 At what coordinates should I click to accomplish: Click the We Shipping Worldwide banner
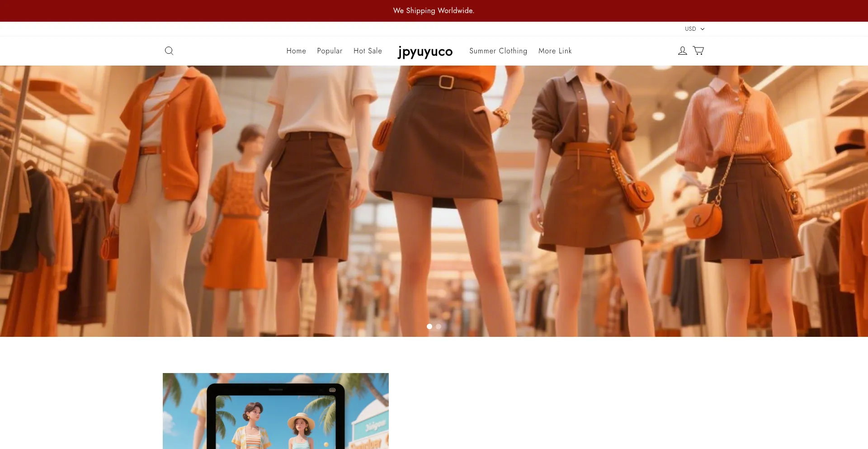[x=433, y=10]
